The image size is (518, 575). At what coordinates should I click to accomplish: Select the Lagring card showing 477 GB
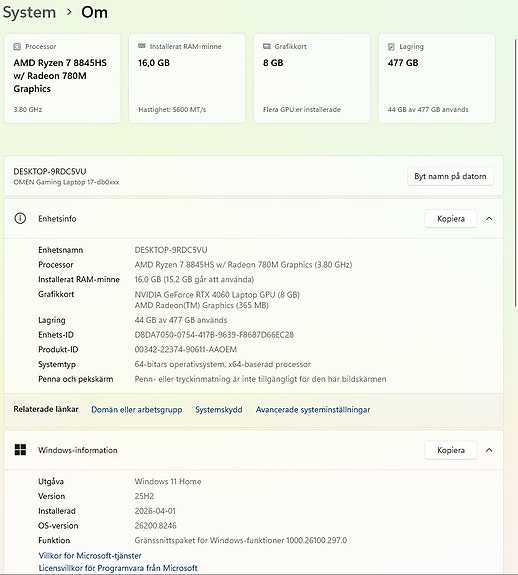pyautogui.click(x=437, y=78)
